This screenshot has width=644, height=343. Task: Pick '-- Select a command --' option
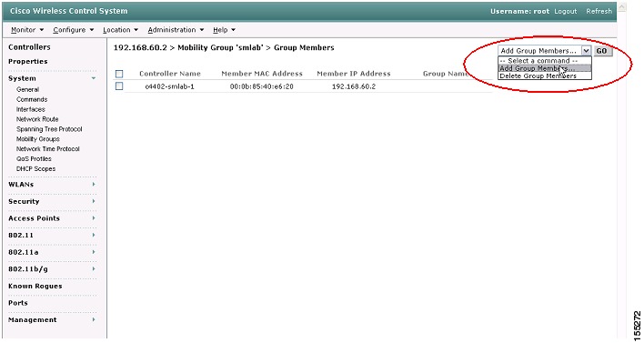(545, 61)
